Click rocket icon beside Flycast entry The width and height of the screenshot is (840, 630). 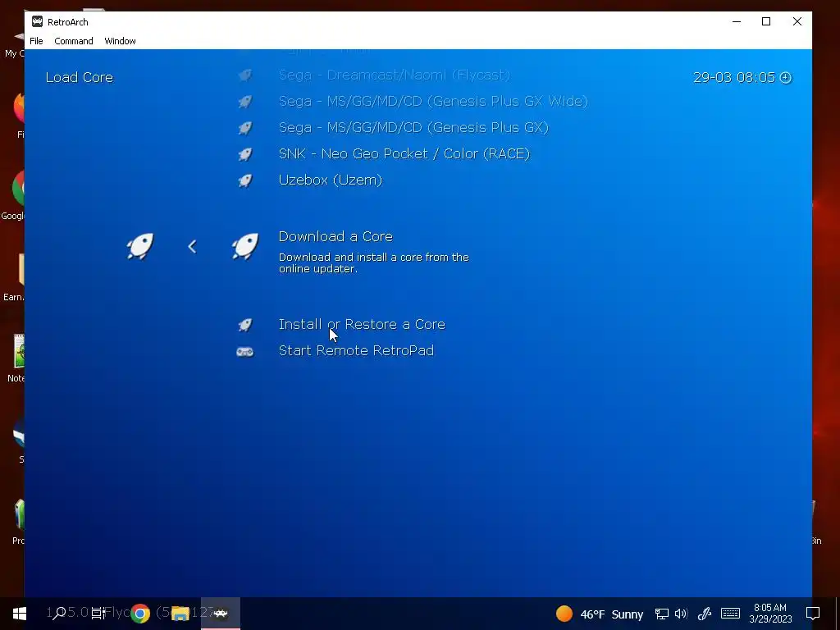(245, 75)
